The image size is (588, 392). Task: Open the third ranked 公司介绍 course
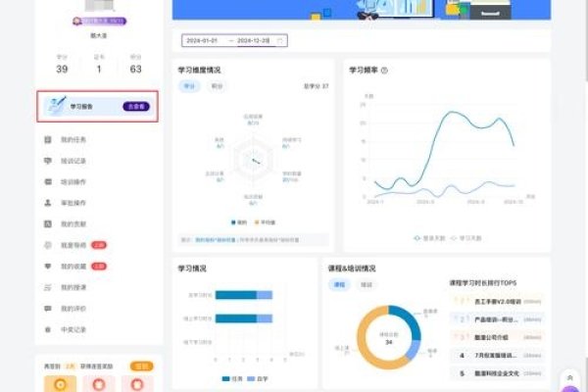[x=497, y=337]
